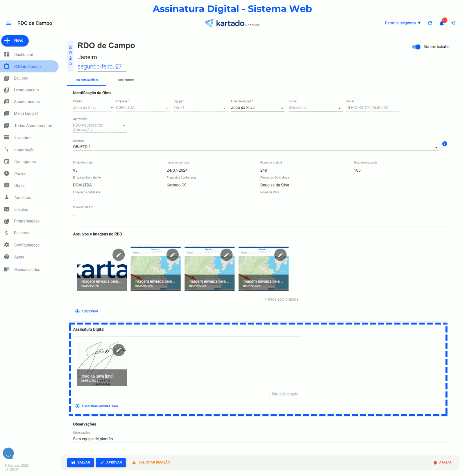Open Cronograma in the sidebar

tap(25, 162)
